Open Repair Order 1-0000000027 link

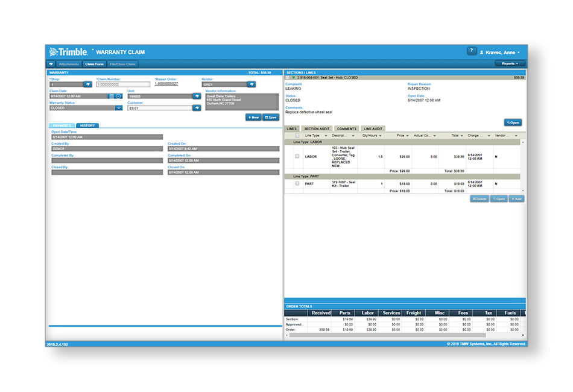[166, 84]
